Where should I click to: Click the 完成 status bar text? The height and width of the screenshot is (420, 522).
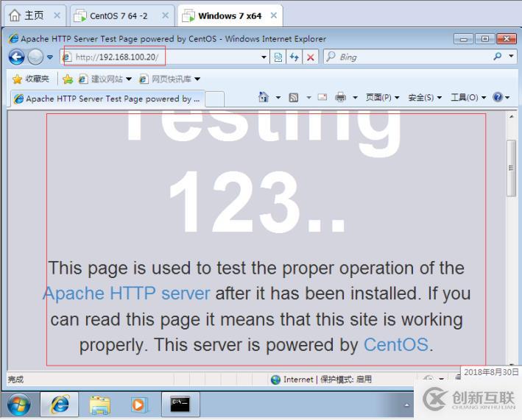[x=15, y=380]
